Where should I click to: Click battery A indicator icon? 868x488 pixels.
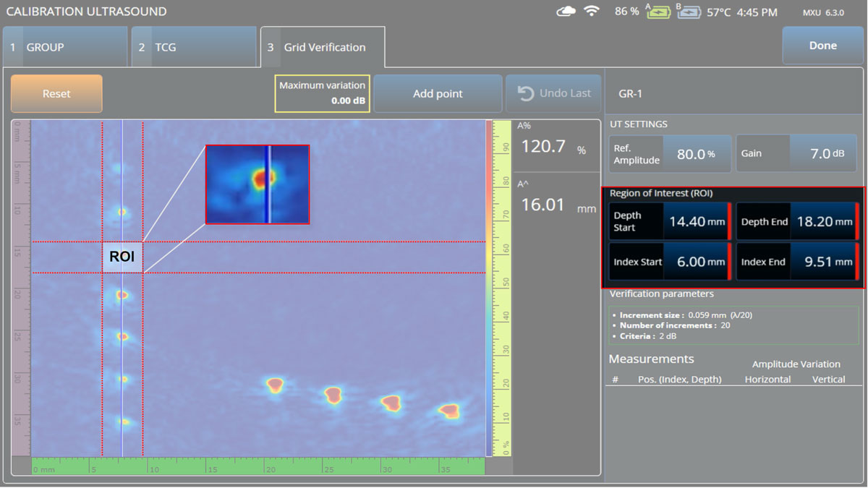658,12
